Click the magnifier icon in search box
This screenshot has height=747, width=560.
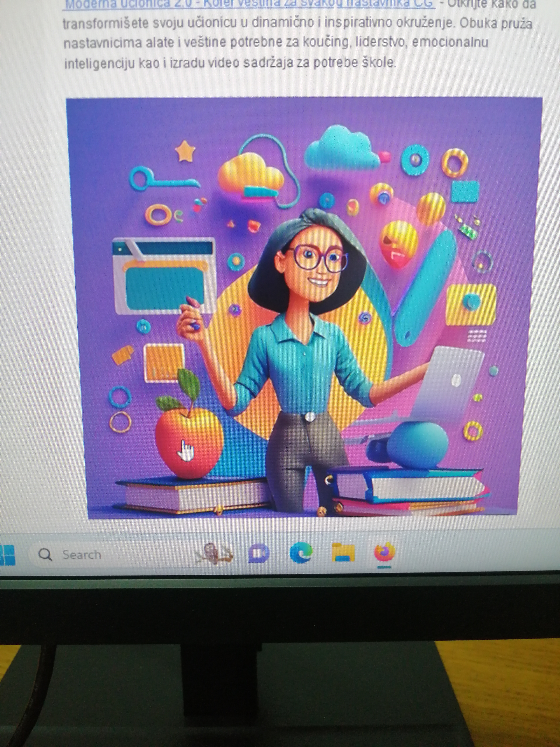point(45,555)
